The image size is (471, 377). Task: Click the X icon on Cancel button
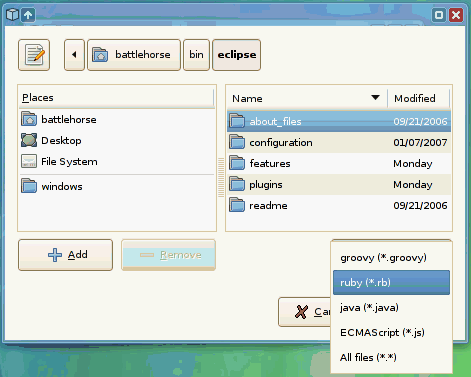point(301,312)
